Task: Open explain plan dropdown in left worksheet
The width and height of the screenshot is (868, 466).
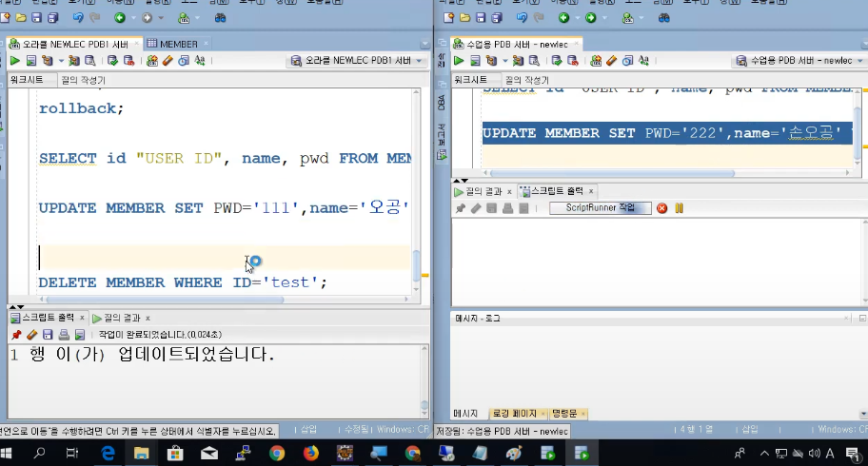Action: pyautogui.click(x=60, y=61)
